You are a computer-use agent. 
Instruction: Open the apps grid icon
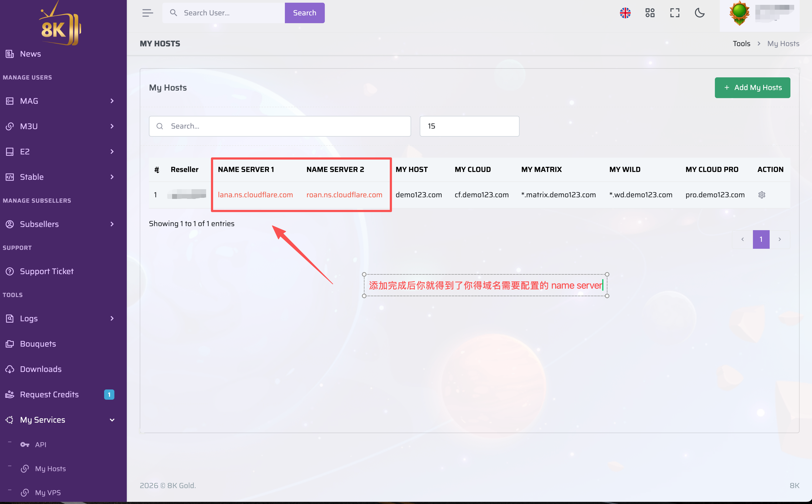(650, 13)
